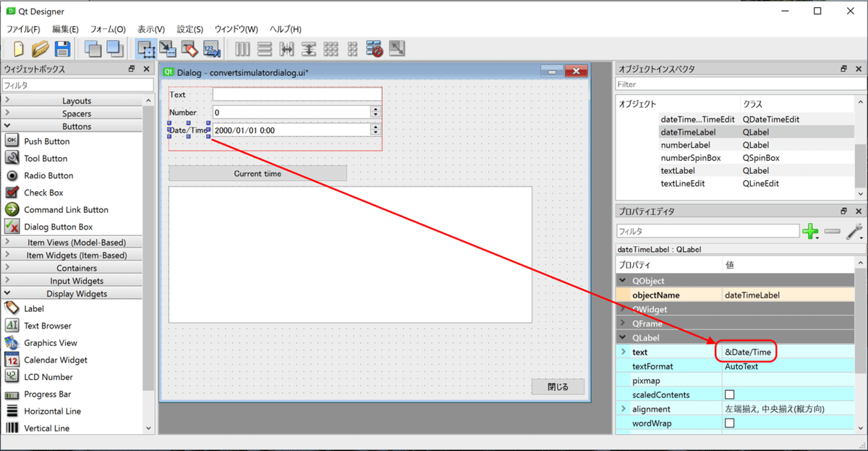The width and height of the screenshot is (868, 451).
Task: Switch to Edit Signals/Slots mode icon
Action: [168, 49]
